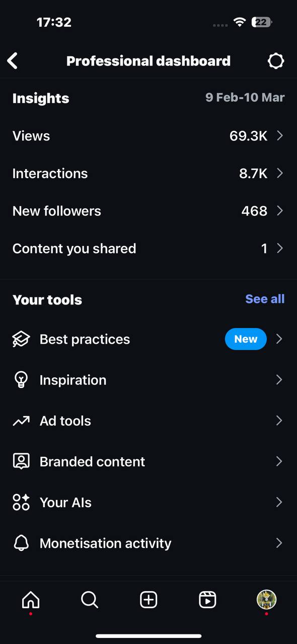This screenshot has height=644, width=297.
Task: Open the Branded content menu item
Action: pyautogui.click(x=148, y=461)
